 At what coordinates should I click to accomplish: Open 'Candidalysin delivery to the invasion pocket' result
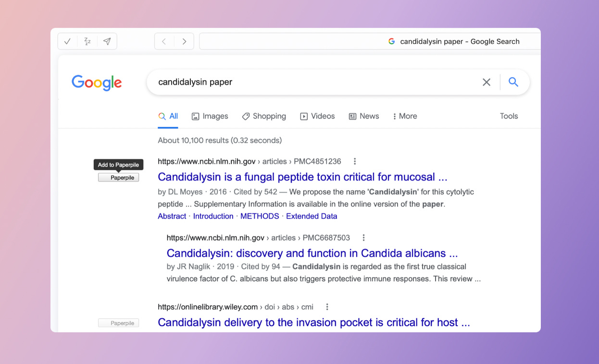tap(314, 322)
